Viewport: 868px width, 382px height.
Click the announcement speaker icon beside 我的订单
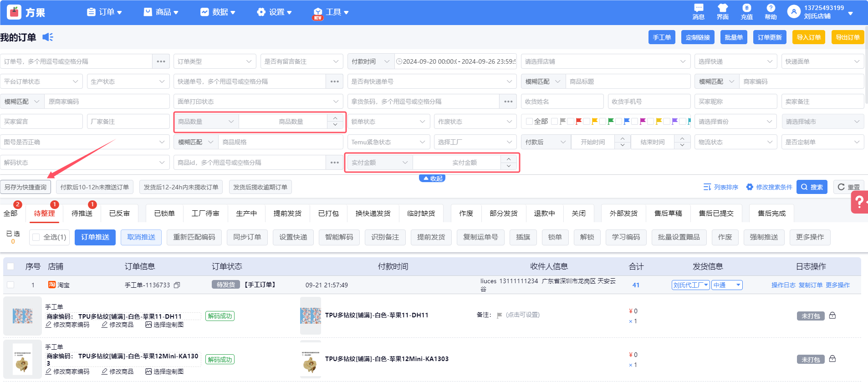coord(48,37)
